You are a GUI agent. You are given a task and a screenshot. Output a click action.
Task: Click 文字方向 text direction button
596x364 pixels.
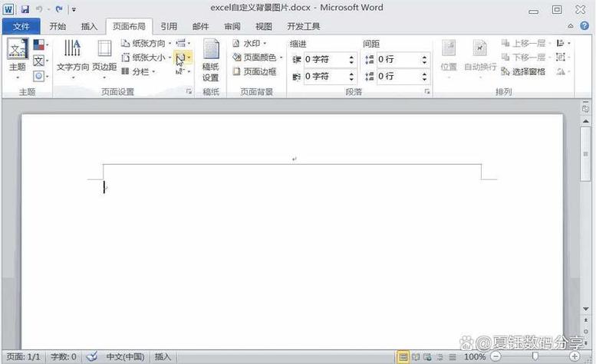[x=73, y=59]
